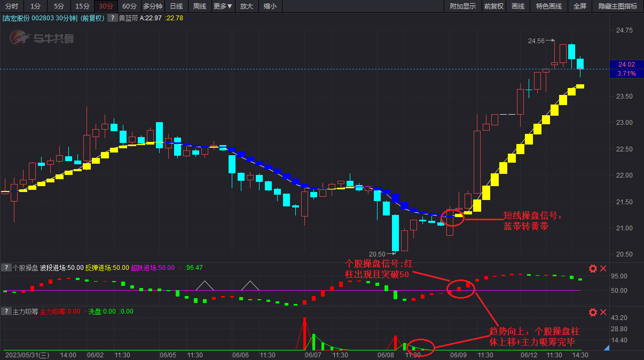The image size is (644, 360).
Task: Click 波段进场:50.00 value label
Action: [62, 268]
